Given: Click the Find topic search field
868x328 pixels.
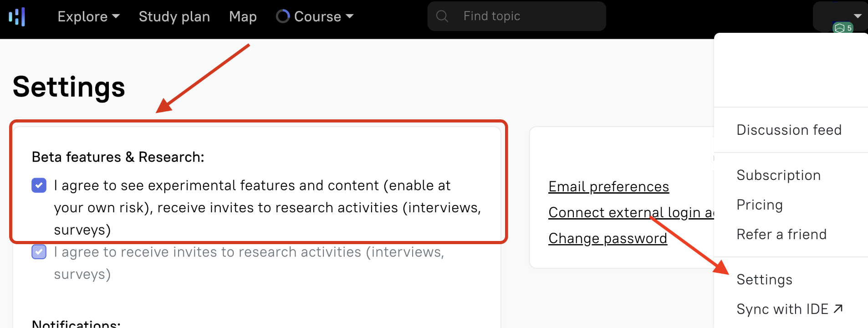Looking at the screenshot, I should click(516, 16).
